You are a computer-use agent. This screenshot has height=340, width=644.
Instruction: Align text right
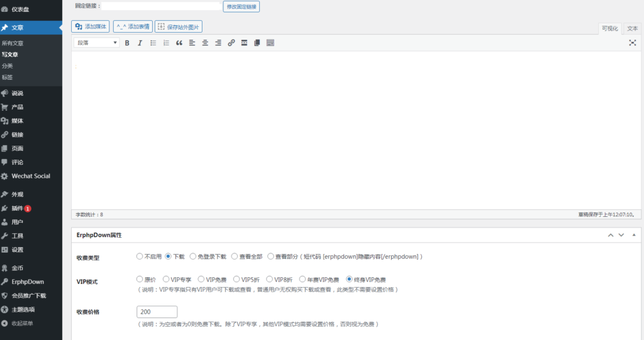coord(218,43)
